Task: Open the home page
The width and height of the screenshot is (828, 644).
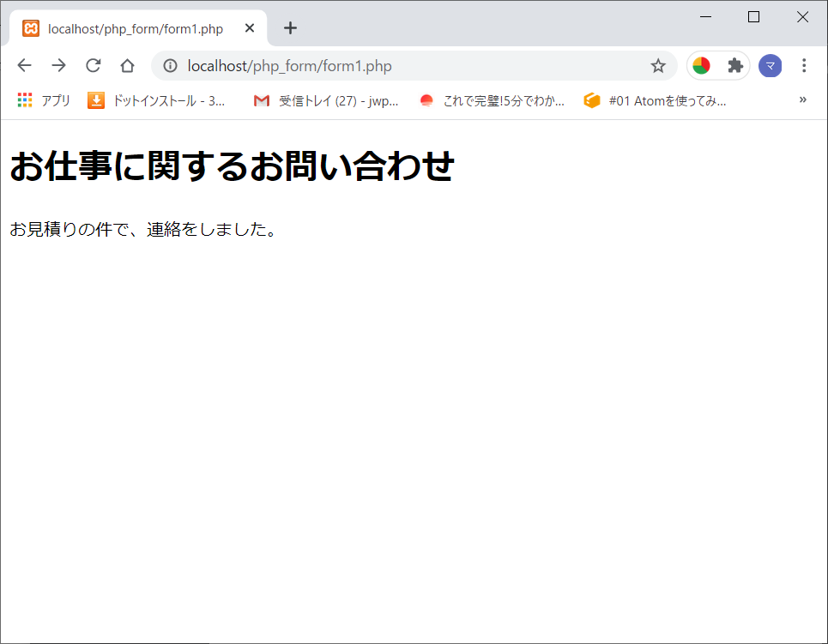Action: point(127,65)
